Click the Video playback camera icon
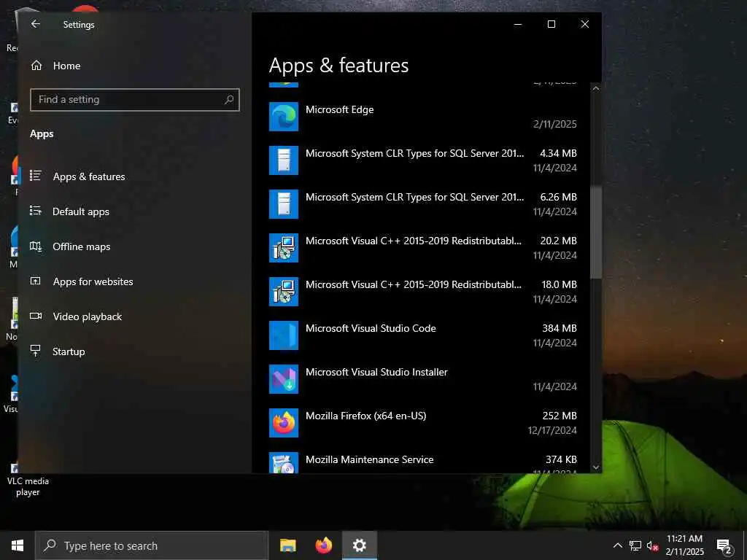 coord(36,316)
